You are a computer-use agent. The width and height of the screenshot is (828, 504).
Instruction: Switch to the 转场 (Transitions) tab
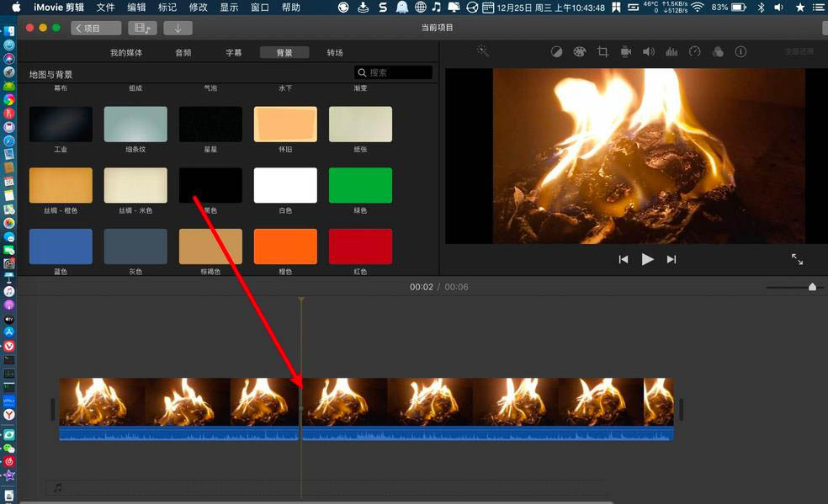[x=335, y=52]
